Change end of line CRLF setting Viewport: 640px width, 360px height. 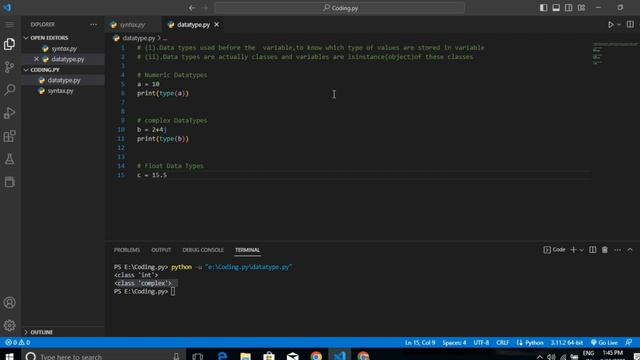click(502, 342)
